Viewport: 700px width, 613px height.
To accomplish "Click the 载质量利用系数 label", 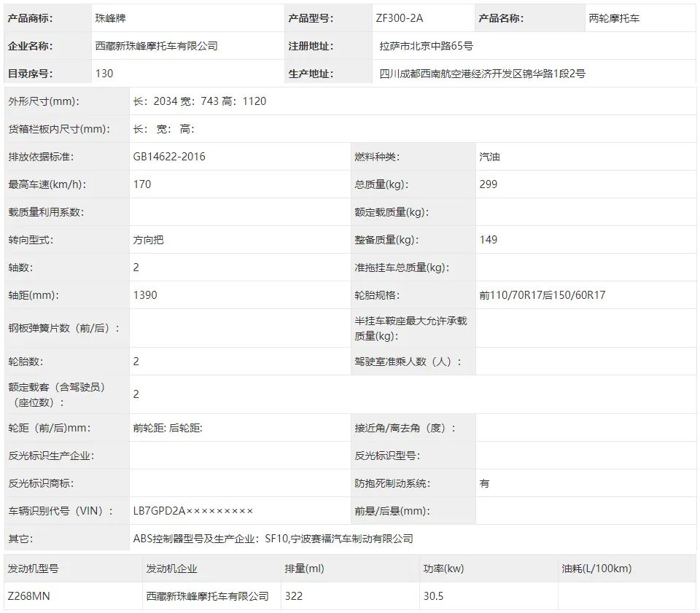I will click(x=46, y=212).
